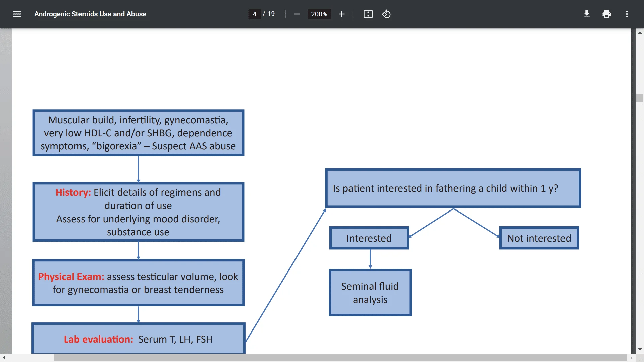Click the red Lab evaluation label
644x362 pixels.
click(x=99, y=339)
